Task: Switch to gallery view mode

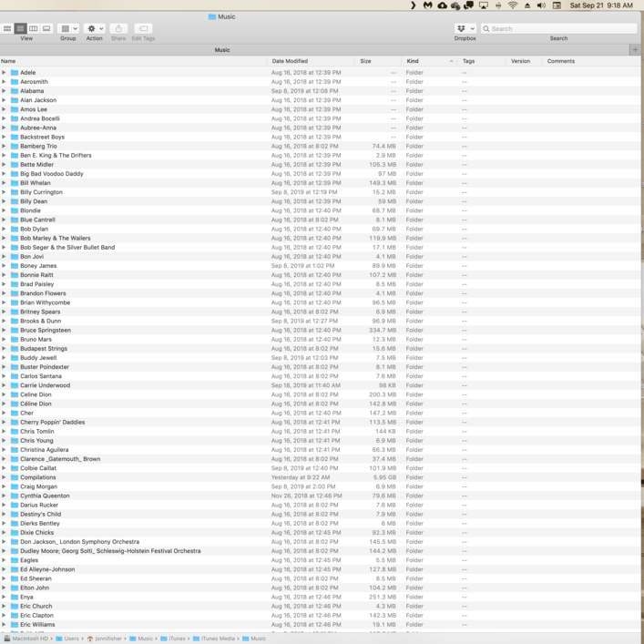Action: tap(46, 28)
